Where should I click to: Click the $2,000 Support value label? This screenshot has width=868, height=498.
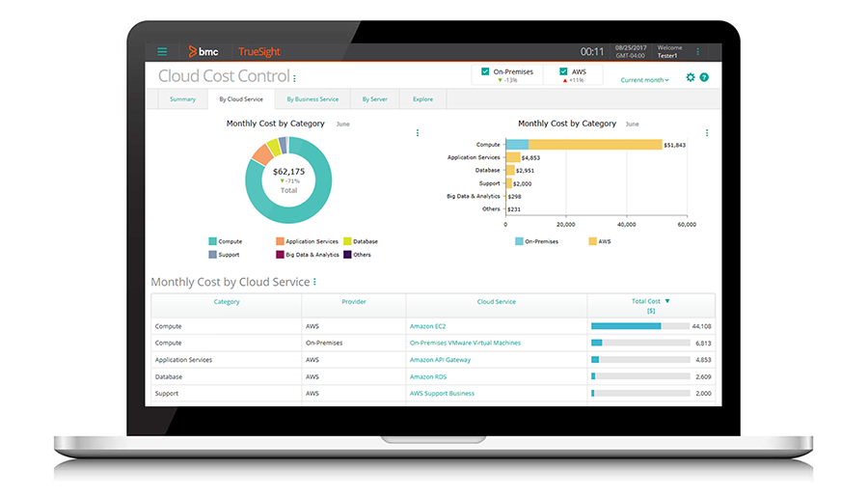tap(522, 184)
